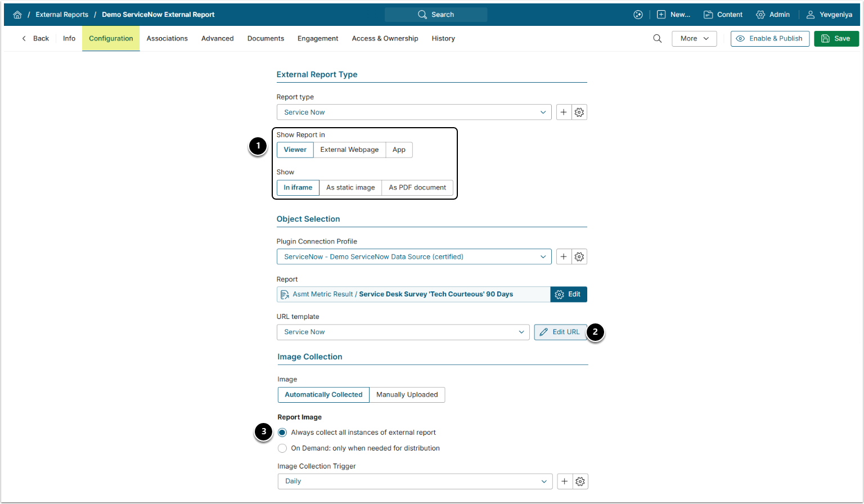The width and height of the screenshot is (864, 504).
Task: Show the report as static image
Action: pyautogui.click(x=350, y=187)
